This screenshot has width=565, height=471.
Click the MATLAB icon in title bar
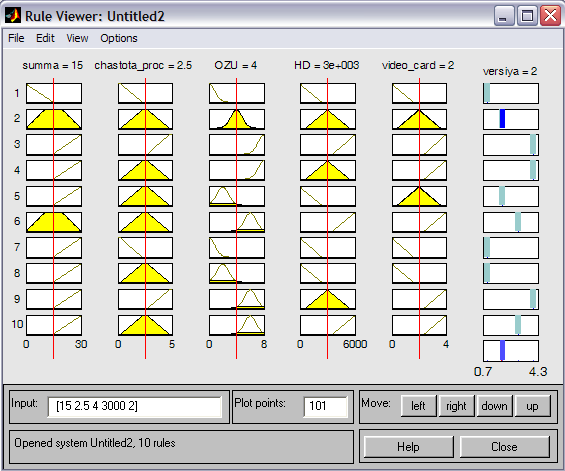click(x=13, y=15)
